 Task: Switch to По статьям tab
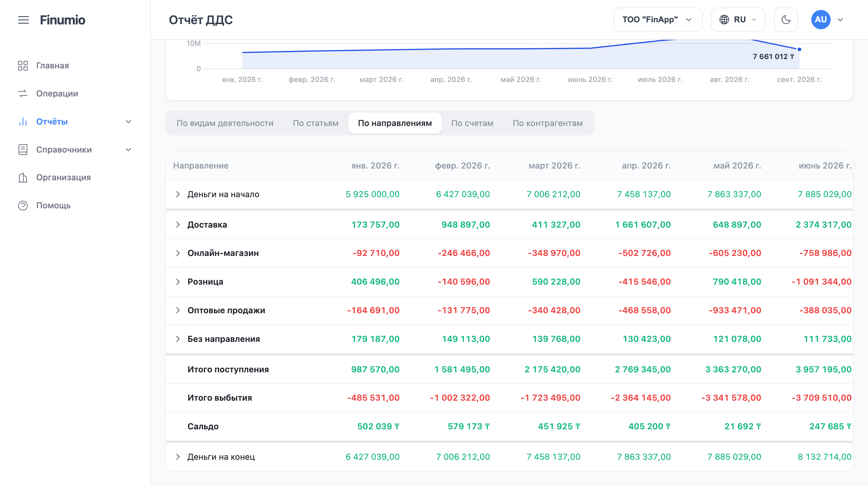point(315,123)
